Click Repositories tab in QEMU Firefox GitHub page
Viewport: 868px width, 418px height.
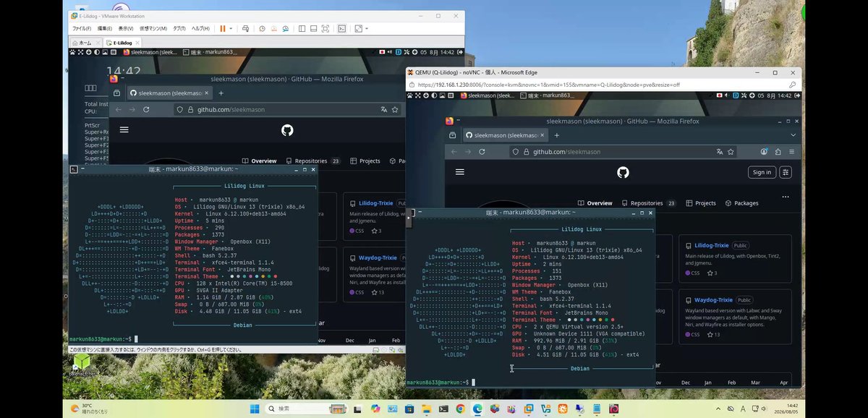click(649, 203)
